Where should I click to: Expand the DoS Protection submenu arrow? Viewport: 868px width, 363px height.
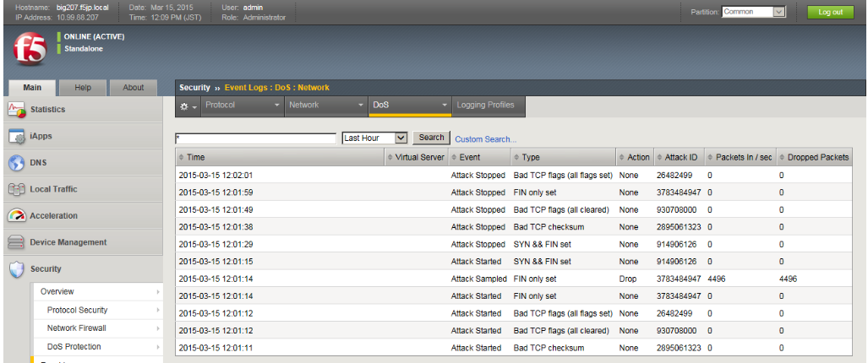pos(158,347)
